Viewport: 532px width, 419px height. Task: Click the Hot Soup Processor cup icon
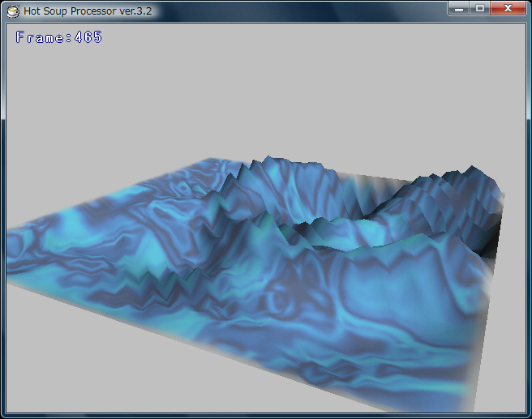[x=13, y=11]
